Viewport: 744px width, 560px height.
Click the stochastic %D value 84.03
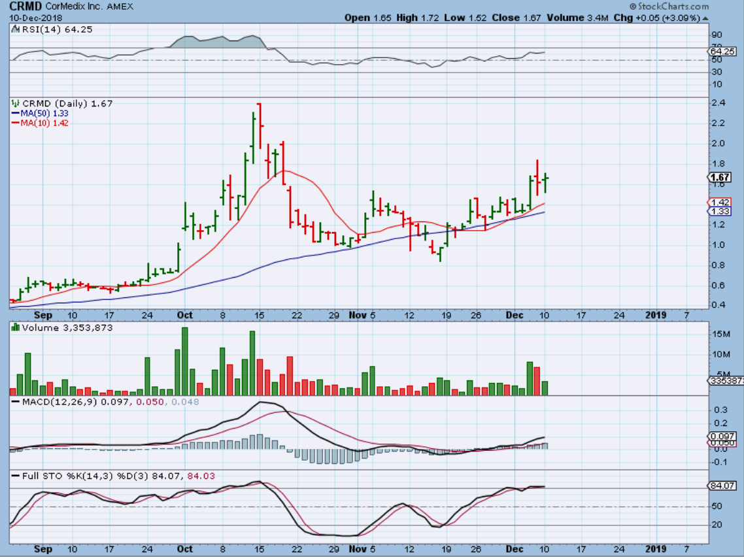(201, 476)
